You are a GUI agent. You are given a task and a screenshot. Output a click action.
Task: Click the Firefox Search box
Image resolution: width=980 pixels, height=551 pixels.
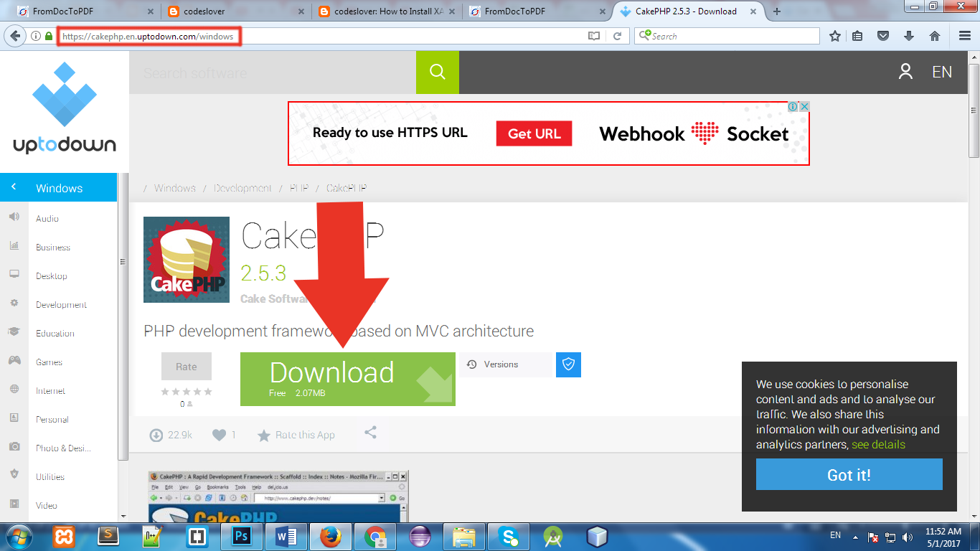[x=727, y=36]
